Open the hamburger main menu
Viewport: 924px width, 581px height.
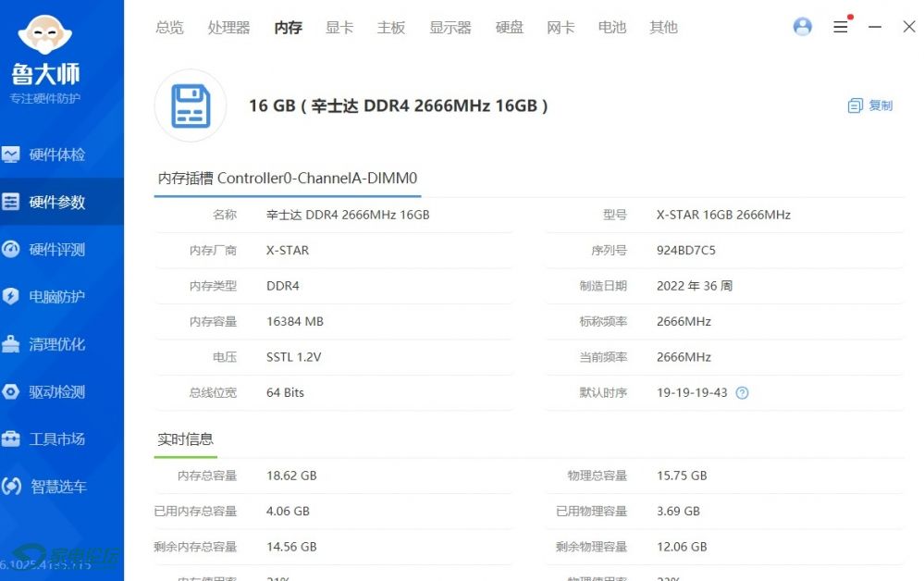(x=841, y=27)
